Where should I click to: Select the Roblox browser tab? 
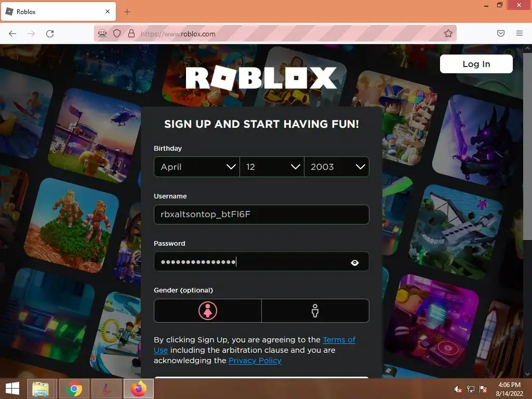[x=59, y=11]
